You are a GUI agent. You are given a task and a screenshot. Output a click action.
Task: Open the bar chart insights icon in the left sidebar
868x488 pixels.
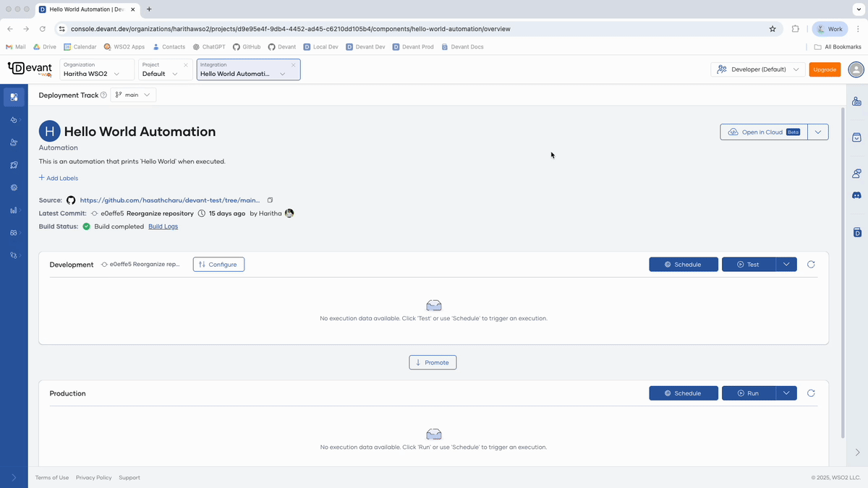pyautogui.click(x=14, y=210)
